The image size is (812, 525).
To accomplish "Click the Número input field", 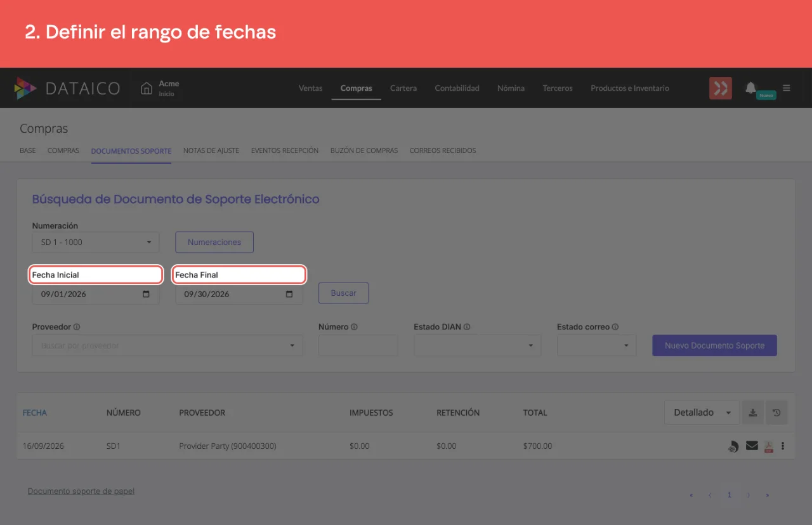I will point(358,345).
